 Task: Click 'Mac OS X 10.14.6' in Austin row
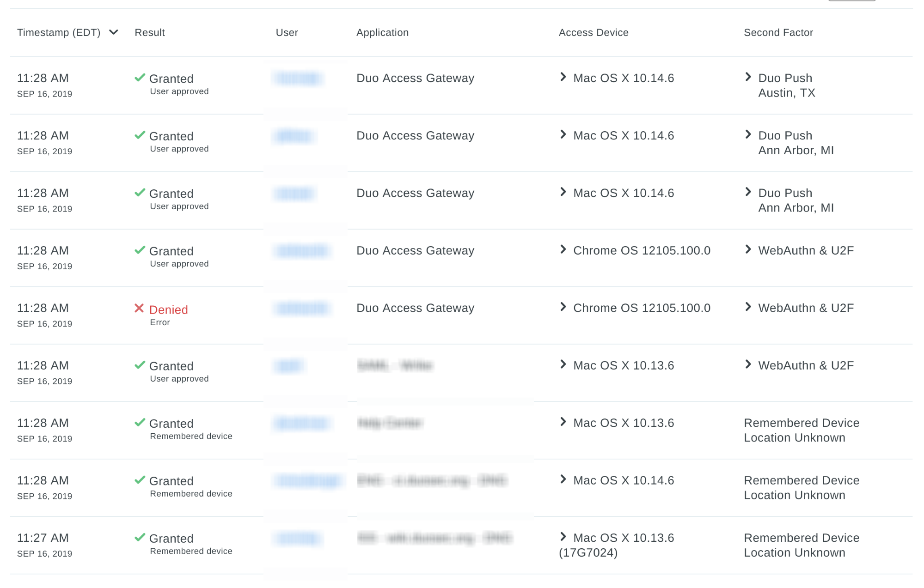624,78
